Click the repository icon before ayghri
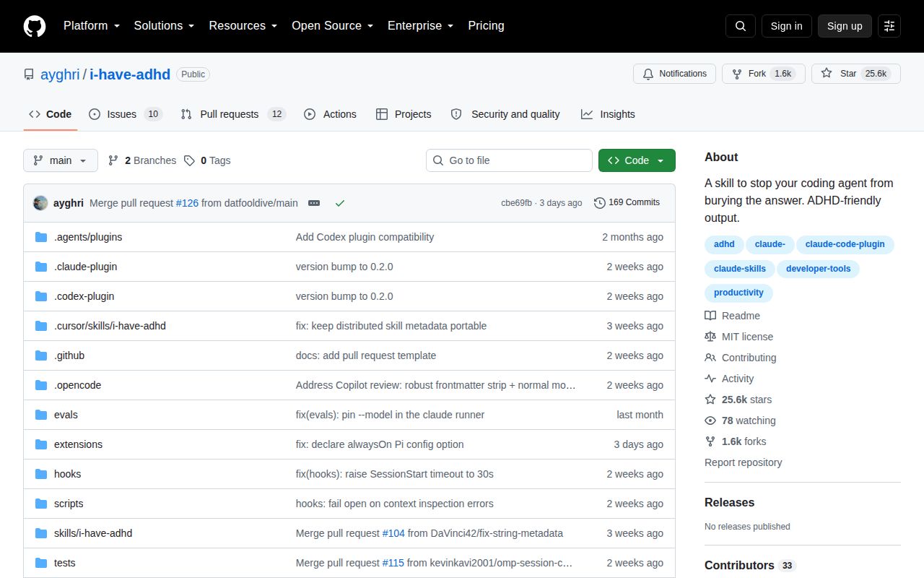Viewport: 924px width, 578px height. [29, 74]
